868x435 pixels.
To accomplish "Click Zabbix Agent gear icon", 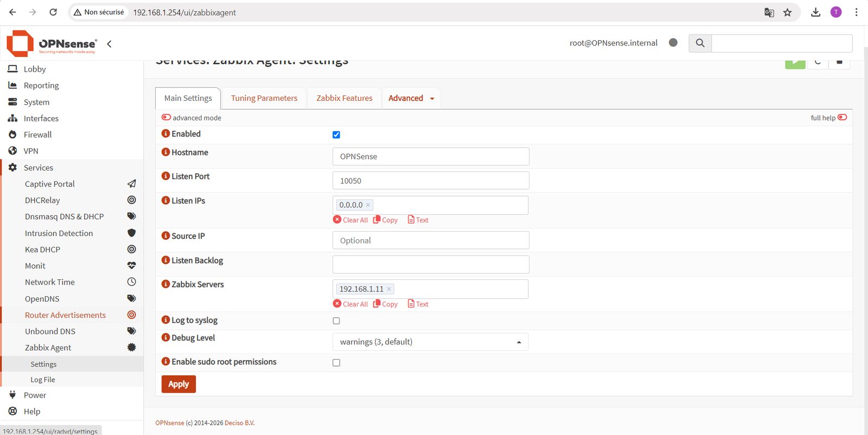I will [131, 347].
